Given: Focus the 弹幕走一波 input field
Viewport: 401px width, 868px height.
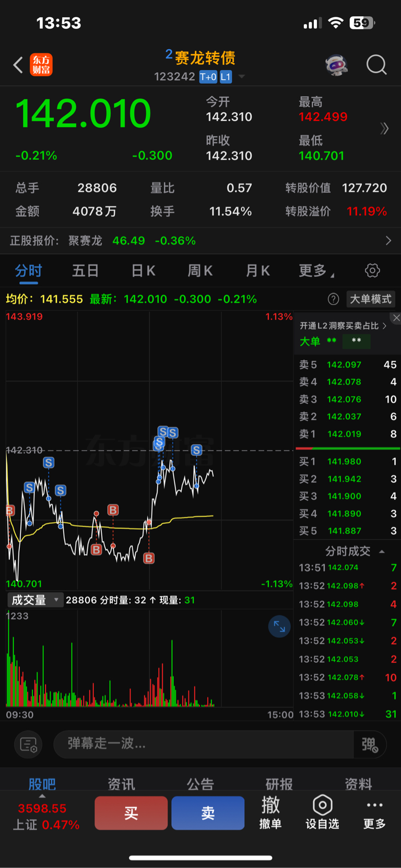Looking at the screenshot, I should (x=204, y=744).
